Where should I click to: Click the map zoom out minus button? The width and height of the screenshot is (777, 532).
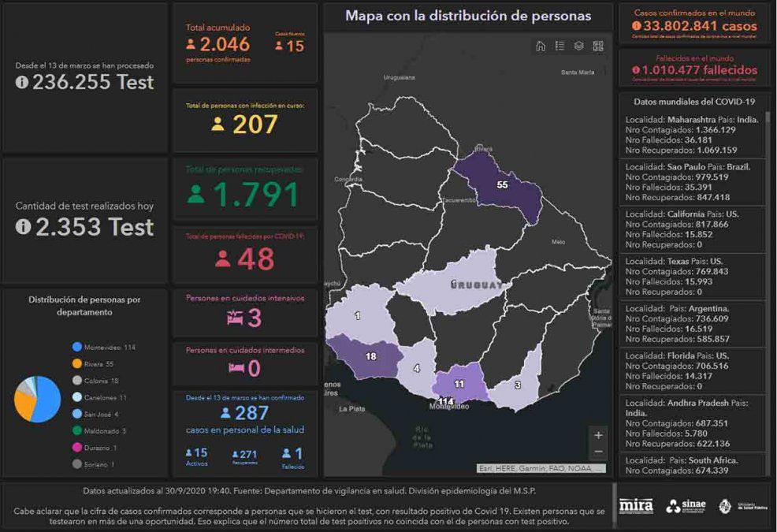click(598, 452)
